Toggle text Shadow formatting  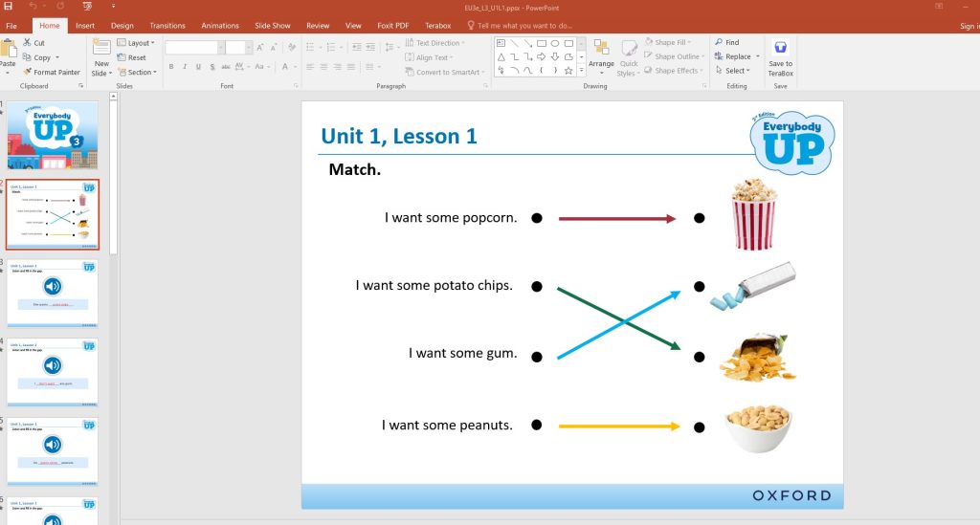click(x=212, y=67)
